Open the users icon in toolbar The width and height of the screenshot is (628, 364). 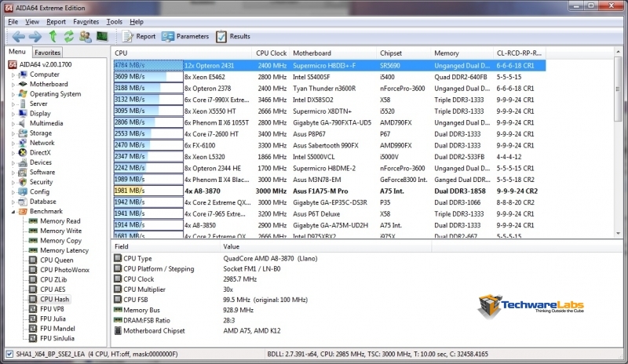point(85,36)
